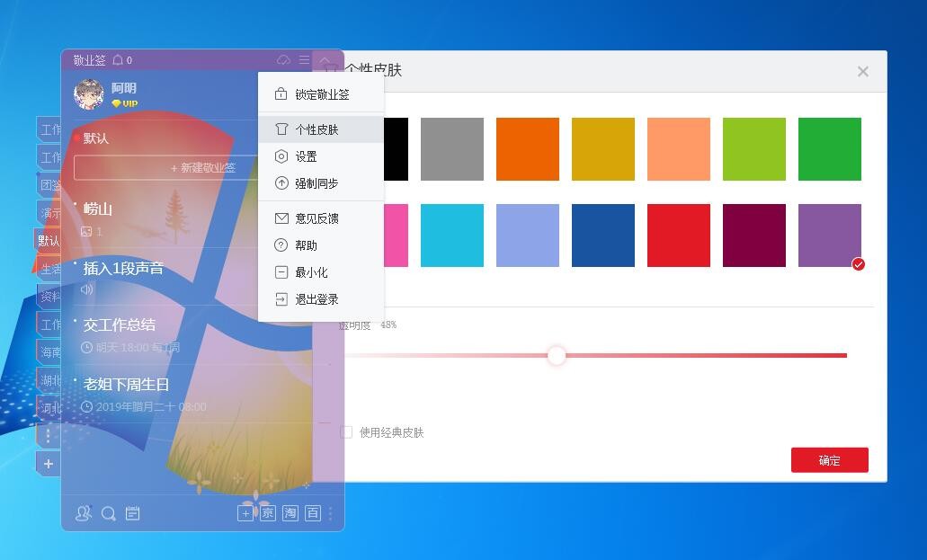Pick the checked purple skin swatch

tap(830, 236)
